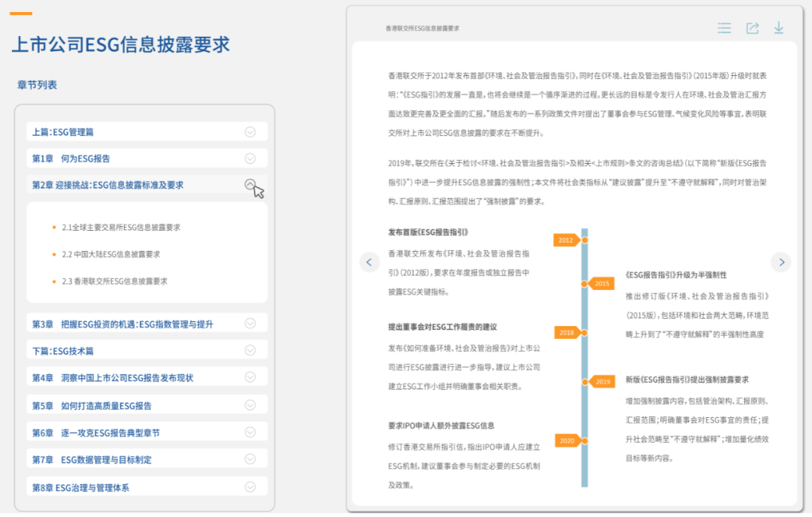Open the list menu icon in reader header
The width and height of the screenshot is (812, 517).
pos(724,28)
